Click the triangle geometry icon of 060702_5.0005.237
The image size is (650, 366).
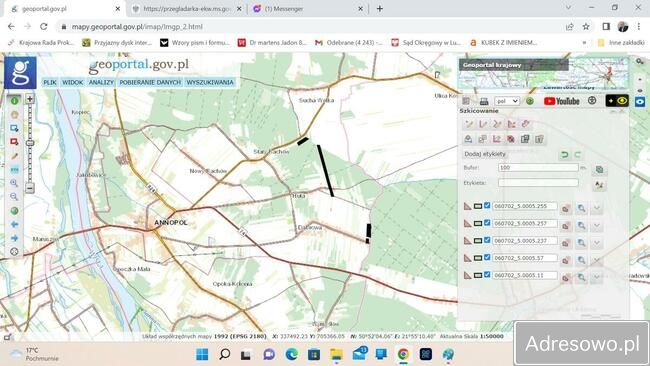[468, 240]
